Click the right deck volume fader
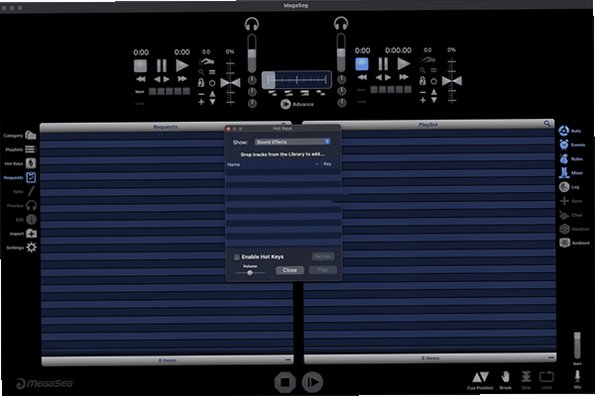The image size is (595, 396). pyautogui.click(x=341, y=52)
